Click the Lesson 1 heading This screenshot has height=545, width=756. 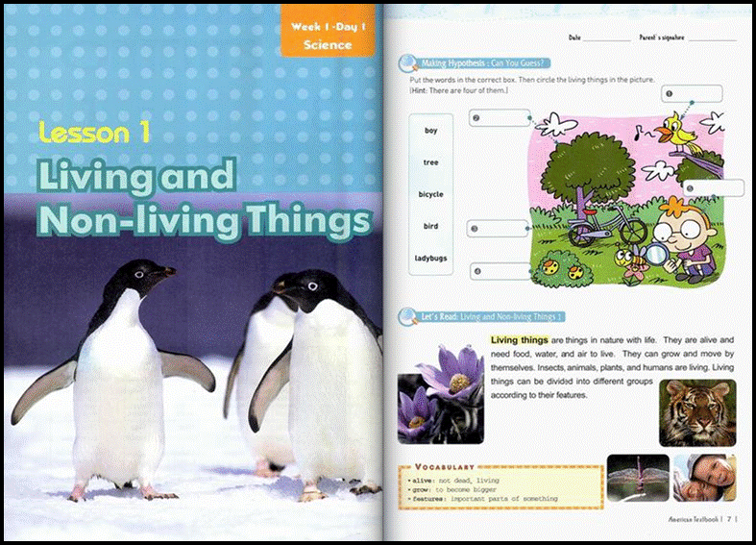coord(94,135)
